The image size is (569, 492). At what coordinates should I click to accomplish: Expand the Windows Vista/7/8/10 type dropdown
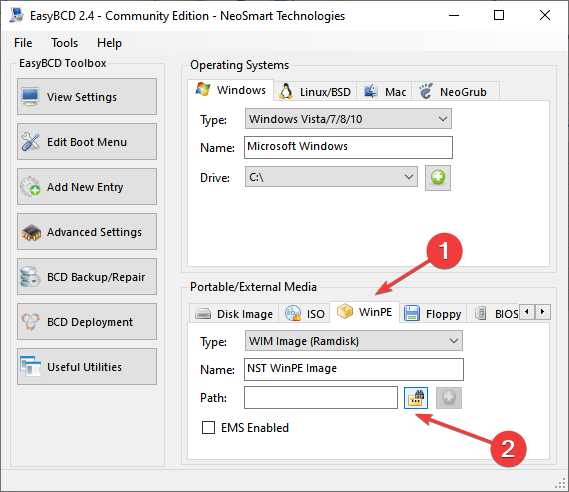(348, 119)
